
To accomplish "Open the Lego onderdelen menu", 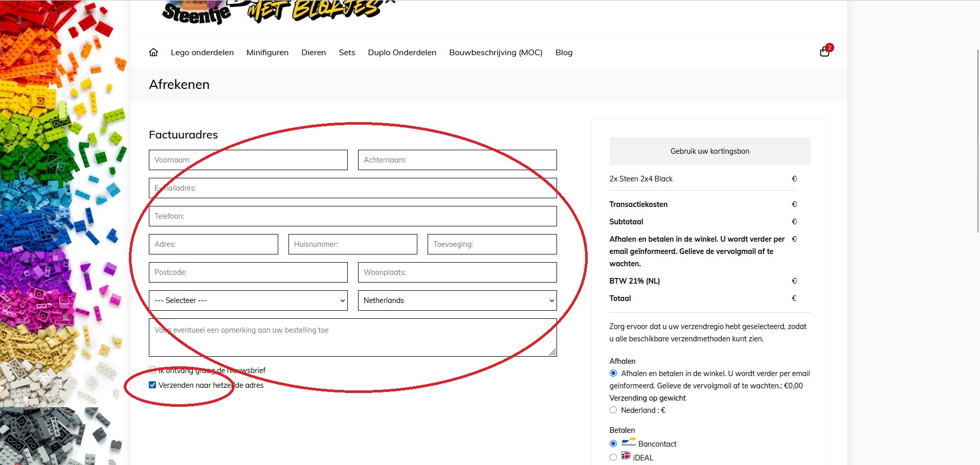I will pyautogui.click(x=202, y=52).
